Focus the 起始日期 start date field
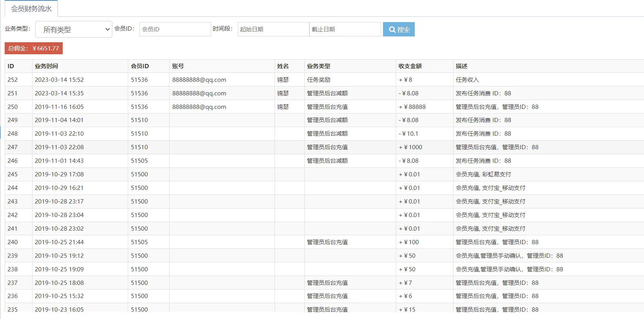This screenshot has height=319, width=644. 273,29
